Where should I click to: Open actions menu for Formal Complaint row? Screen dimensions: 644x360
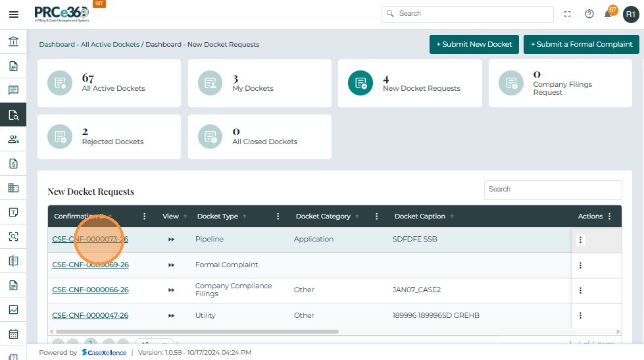(x=580, y=265)
